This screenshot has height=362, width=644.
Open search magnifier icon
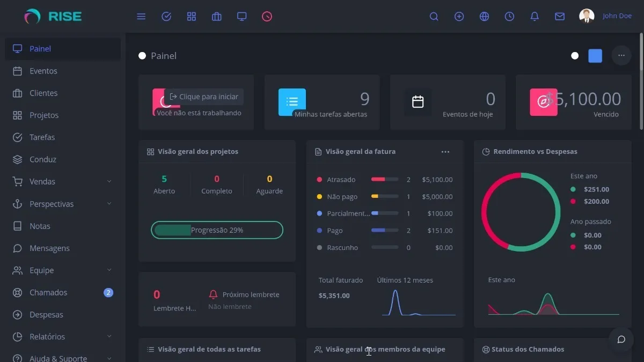click(x=434, y=17)
